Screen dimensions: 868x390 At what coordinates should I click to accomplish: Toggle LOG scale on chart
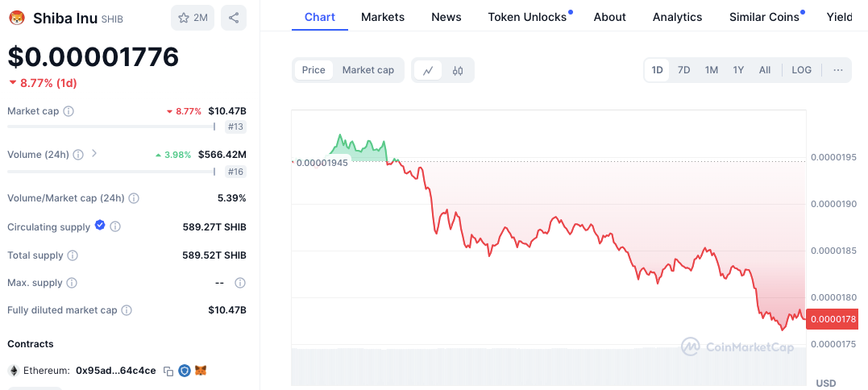802,70
